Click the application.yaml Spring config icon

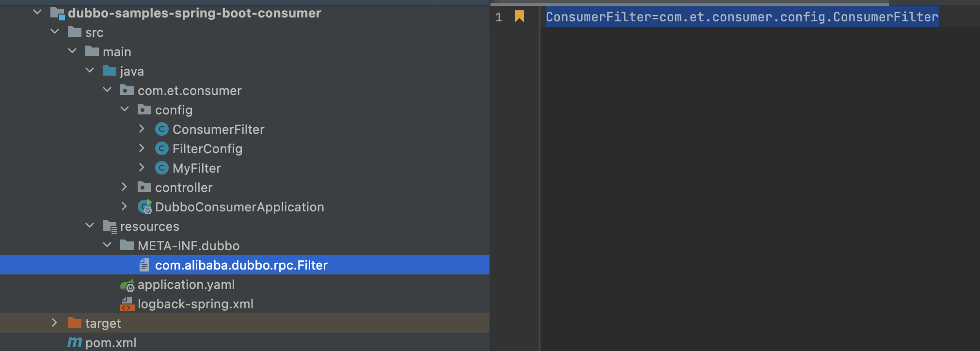pyautogui.click(x=127, y=285)
